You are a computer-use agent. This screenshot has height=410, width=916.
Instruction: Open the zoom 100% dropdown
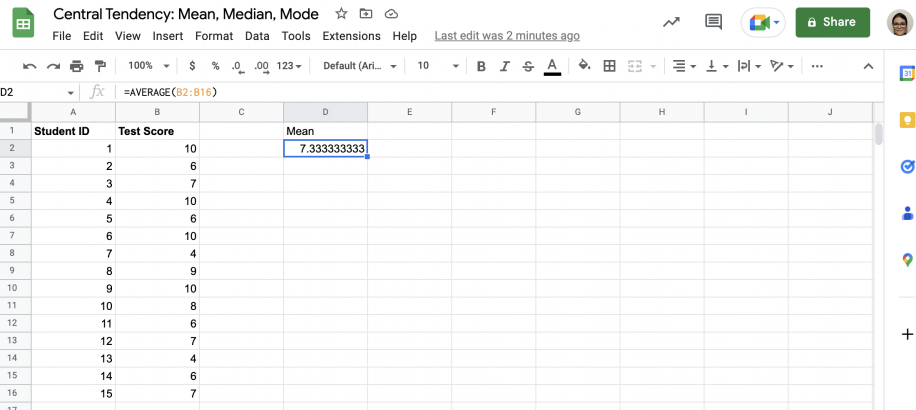[x=148, y=66]
